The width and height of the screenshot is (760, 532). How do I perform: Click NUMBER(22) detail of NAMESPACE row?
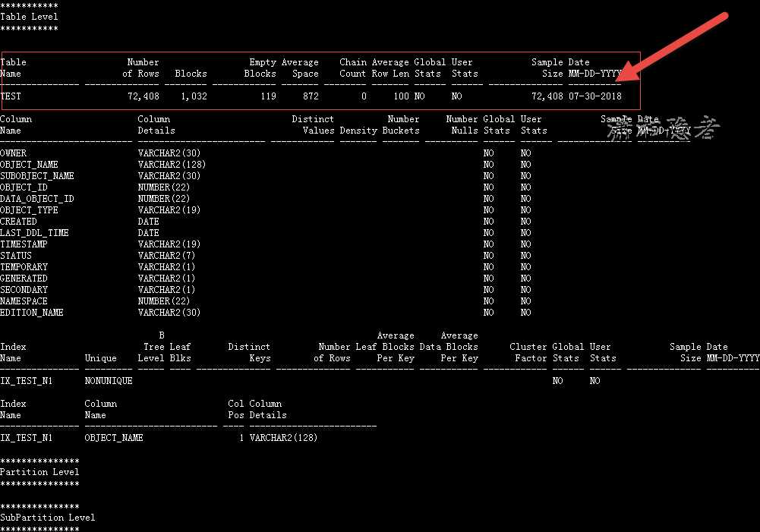(x=164, y=301)
